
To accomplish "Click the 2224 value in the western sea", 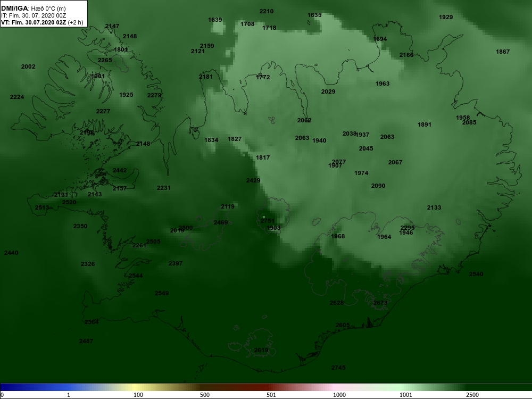I will [17, 97].
